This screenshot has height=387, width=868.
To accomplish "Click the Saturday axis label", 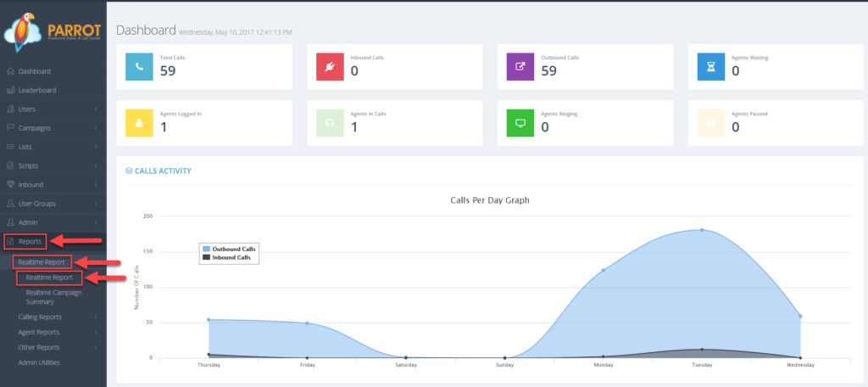I will point(406,366).
